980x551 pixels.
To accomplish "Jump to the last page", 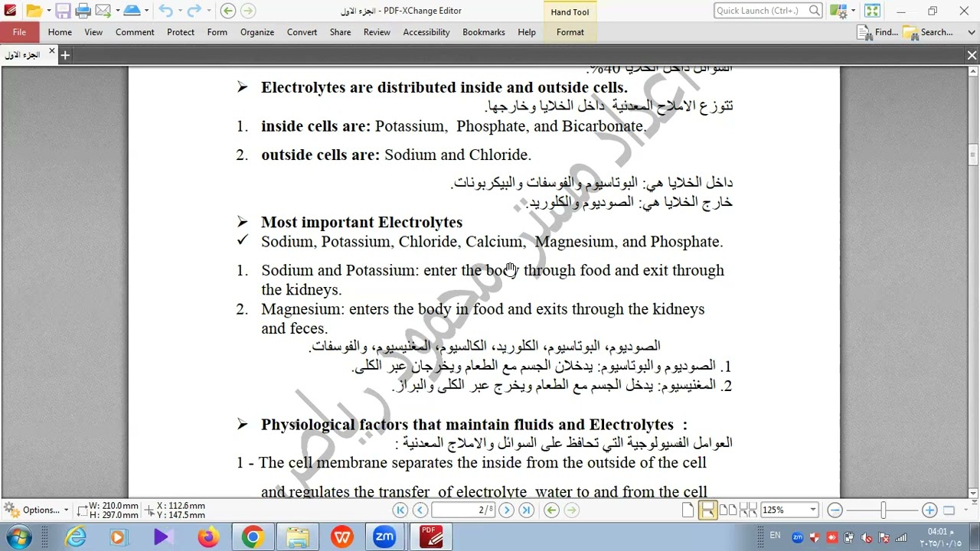I will tap(526, 510).
